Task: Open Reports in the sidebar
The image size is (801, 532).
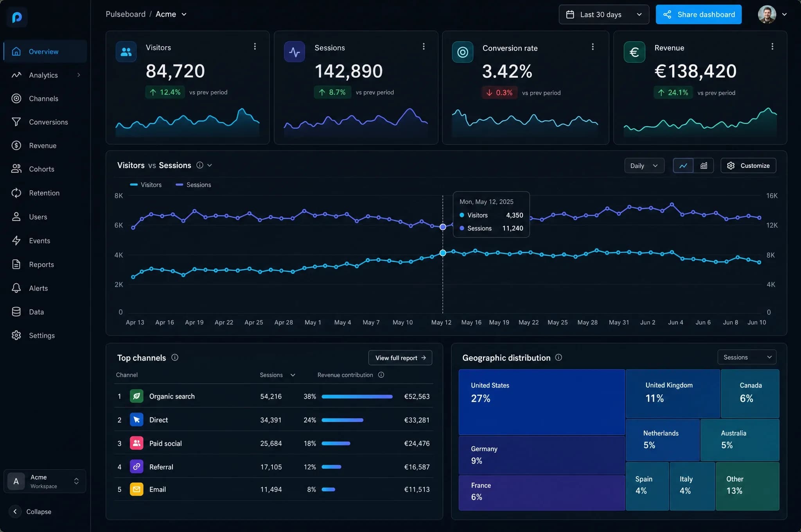Action: click(45, 264)
